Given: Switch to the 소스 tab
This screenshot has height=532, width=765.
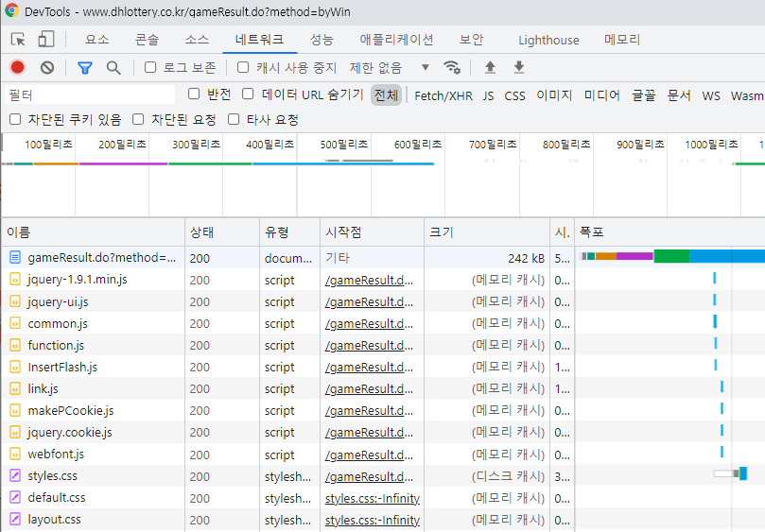Looking at the screenshot, I should (x=197, y=40).
